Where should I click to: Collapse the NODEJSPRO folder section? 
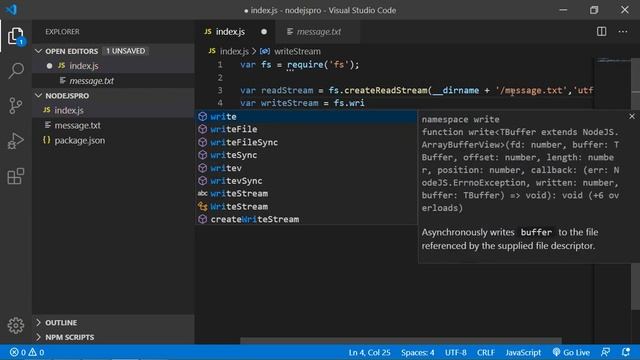113,96
